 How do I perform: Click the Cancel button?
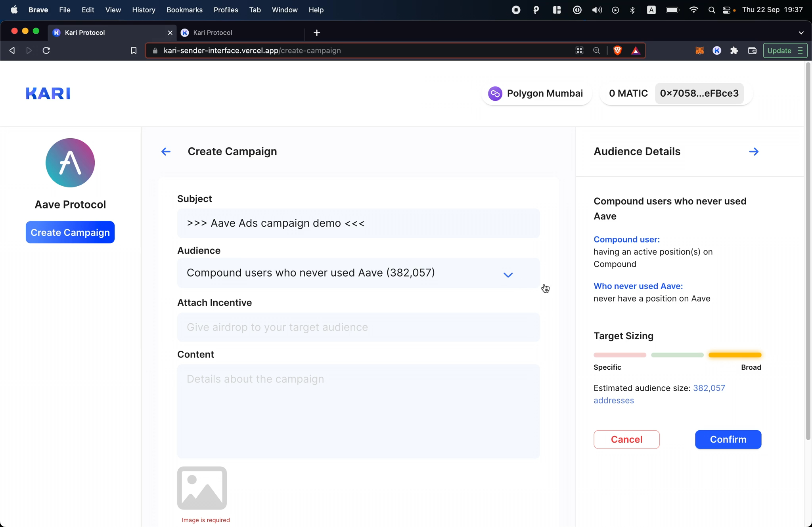coord(626,439)
